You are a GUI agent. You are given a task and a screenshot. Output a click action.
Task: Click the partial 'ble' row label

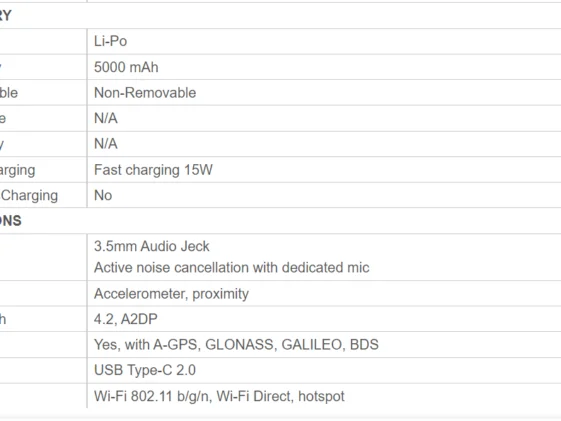point(9,93)
